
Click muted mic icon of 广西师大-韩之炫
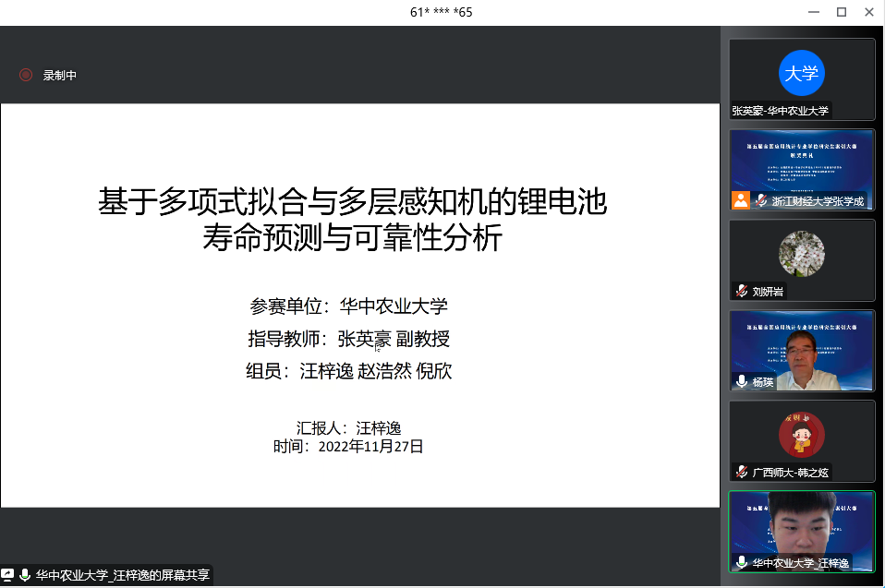(741, 472)
